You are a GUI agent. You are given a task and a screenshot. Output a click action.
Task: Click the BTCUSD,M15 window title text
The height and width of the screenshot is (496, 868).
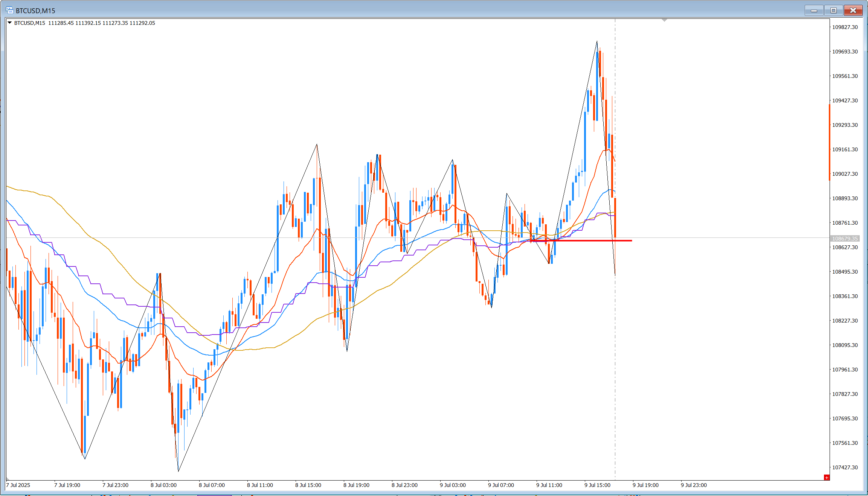[35, 11]
